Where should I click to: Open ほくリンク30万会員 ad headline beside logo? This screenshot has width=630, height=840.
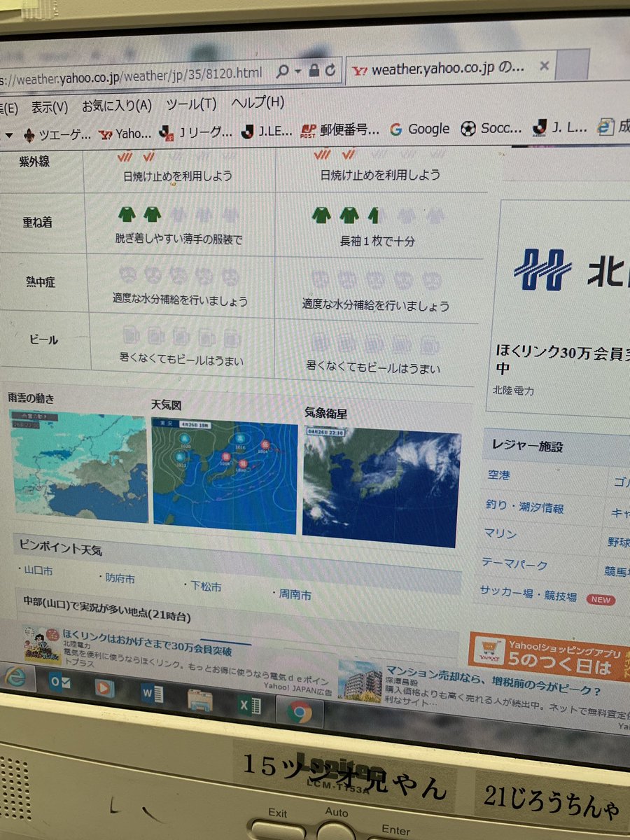(x=562, y=359)
